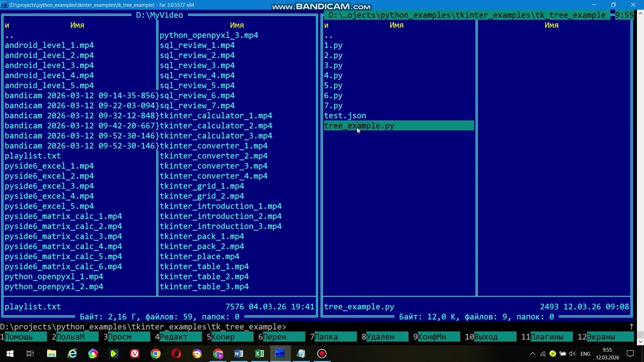
Task: Click F3 Просм view button
Action: (x=127, y=337)
